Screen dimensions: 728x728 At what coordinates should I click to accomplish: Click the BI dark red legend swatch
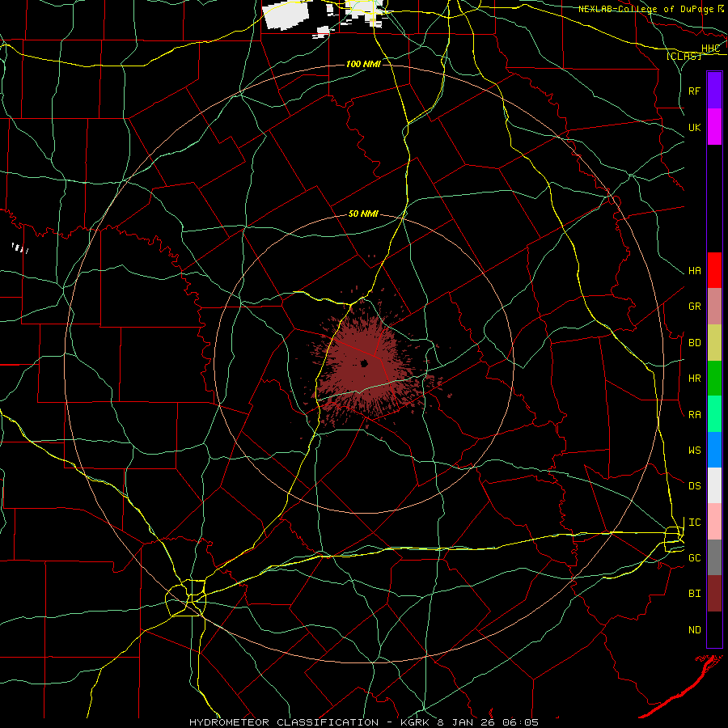(714, 594)
